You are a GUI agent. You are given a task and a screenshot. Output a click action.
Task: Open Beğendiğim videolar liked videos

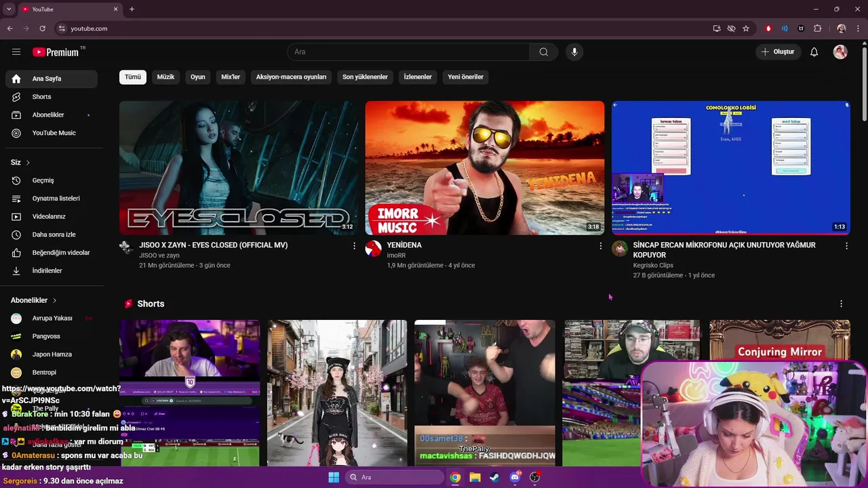click(52, 253)
